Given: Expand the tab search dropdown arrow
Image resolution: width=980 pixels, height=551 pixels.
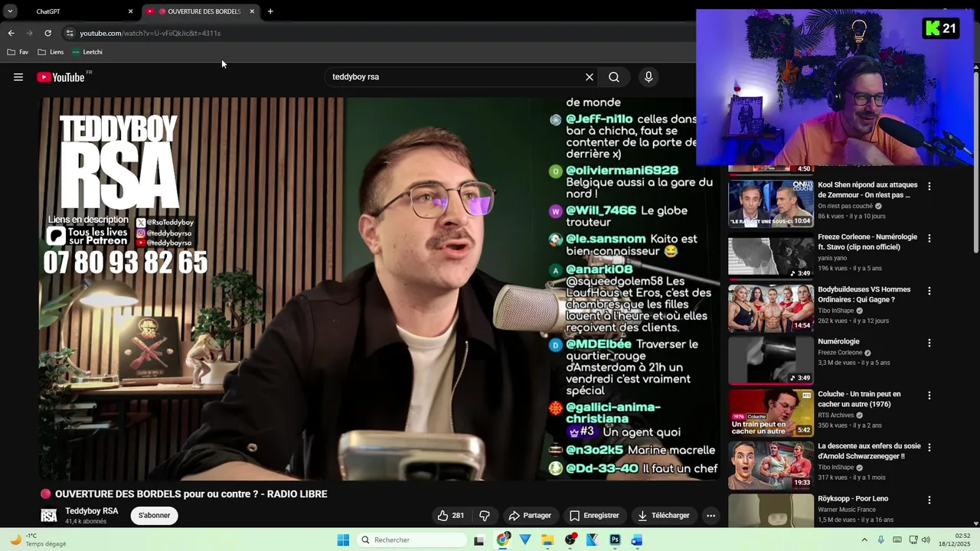Looking at the screenshot, I should tap(10, 11).
